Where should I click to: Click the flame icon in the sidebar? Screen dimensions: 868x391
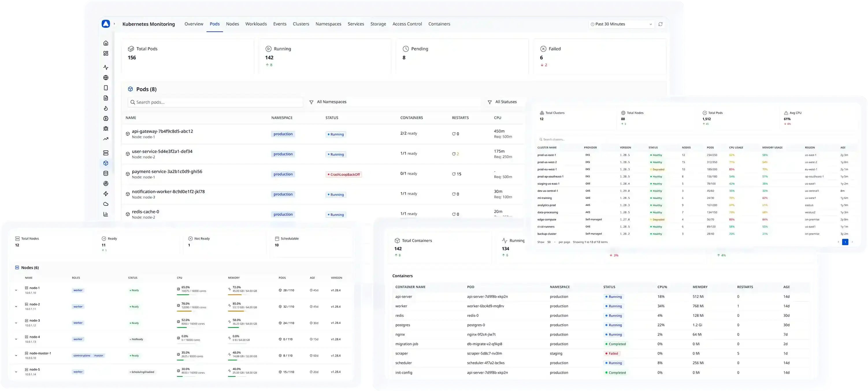tap(105, 108)
